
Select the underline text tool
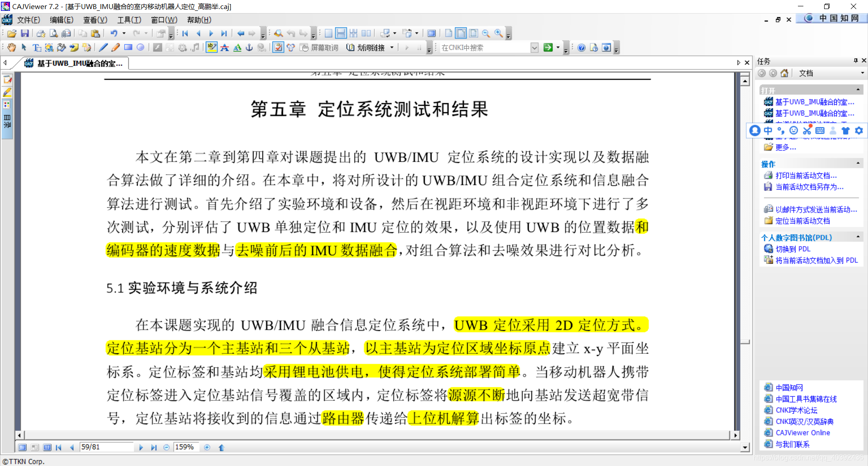(x=237, y=48)
